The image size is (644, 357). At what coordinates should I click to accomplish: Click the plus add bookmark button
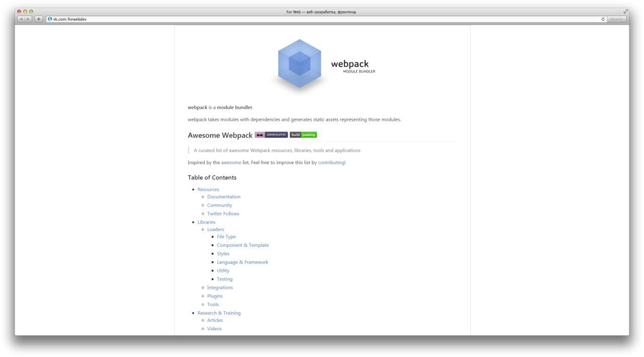tap(38, 19)
